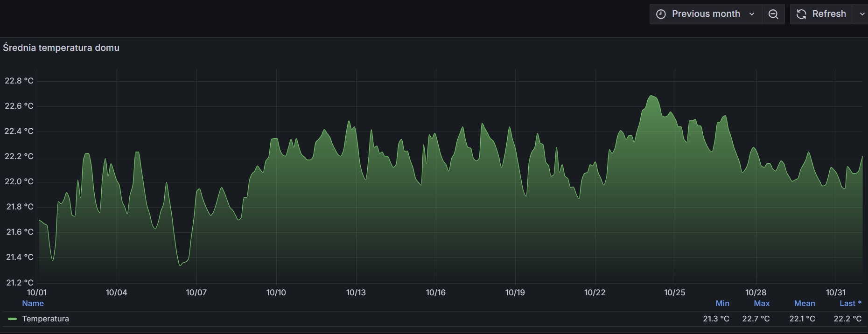Image resolution: width=868 pixels, height=334 pixels.
Task: Select the 22.7 °C Max legend value
Action: pos(756,319)
